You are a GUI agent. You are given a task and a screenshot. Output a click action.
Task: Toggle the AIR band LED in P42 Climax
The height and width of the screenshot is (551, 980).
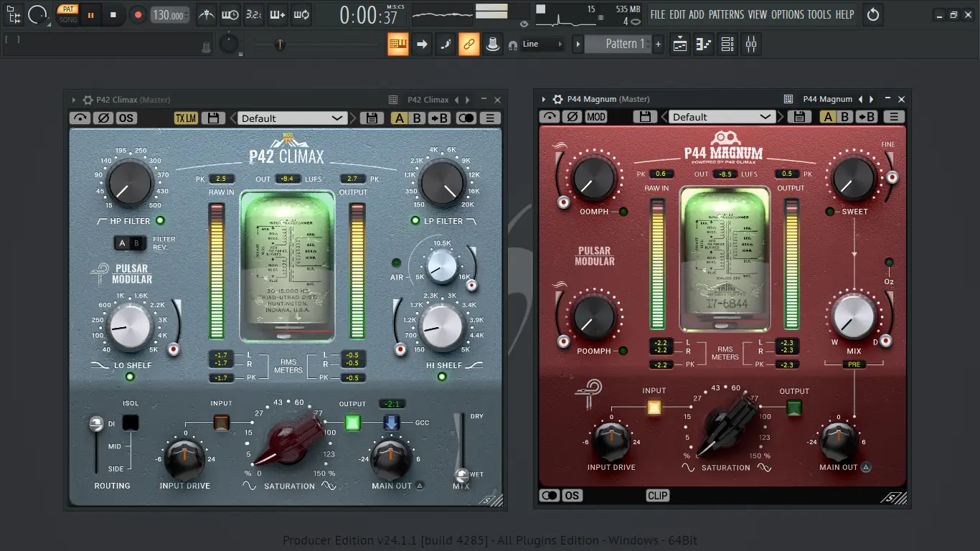(395, 263)
